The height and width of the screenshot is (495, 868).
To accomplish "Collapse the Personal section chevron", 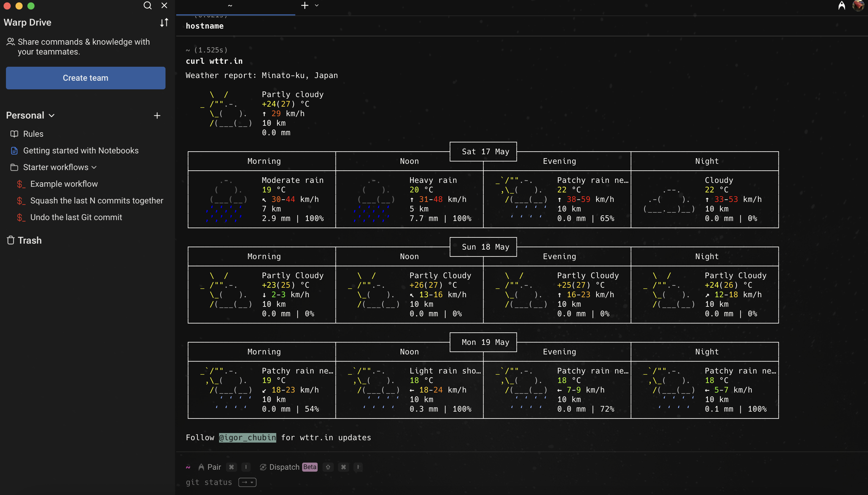I will pyautogui.click(x=51, y=116).
